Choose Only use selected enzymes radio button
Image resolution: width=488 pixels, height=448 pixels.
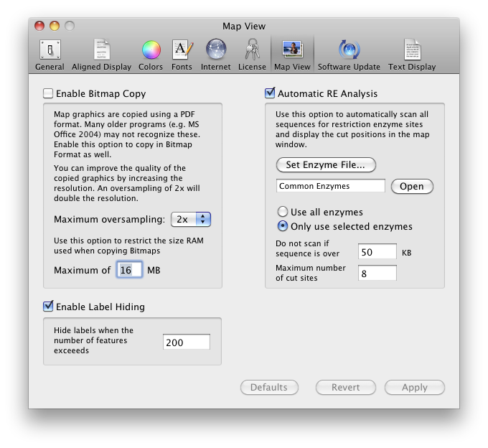[x=283, y=227]
